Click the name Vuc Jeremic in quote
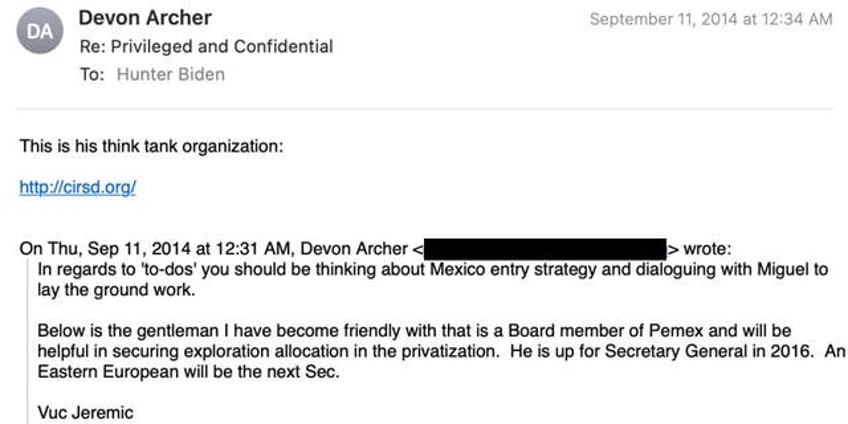848x424 pixels. 85,413
